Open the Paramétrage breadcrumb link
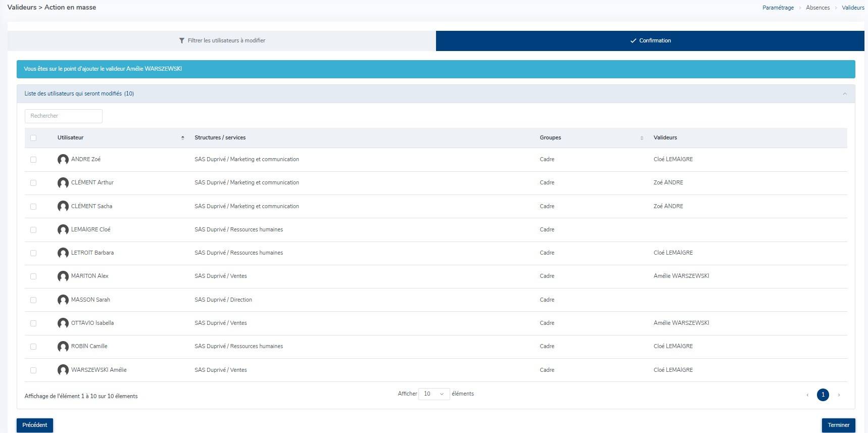The image size is (868, 433). pos(778,8)
